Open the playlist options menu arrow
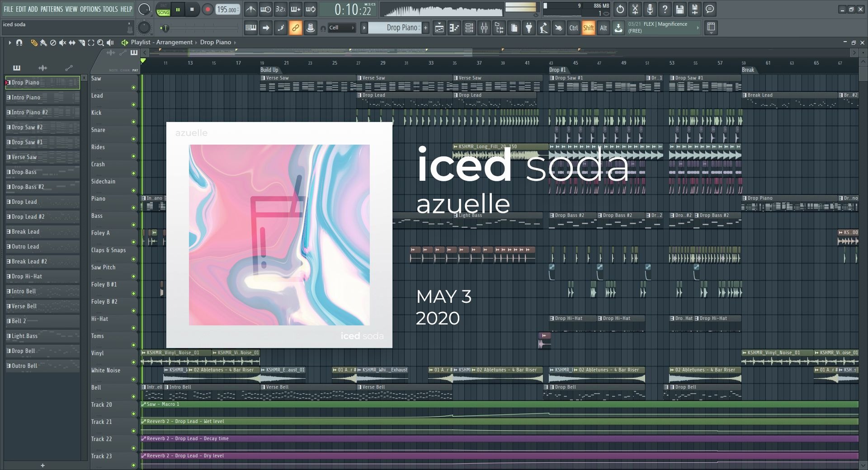This screenshot has width=868, height=470. [x=9, y=42]
